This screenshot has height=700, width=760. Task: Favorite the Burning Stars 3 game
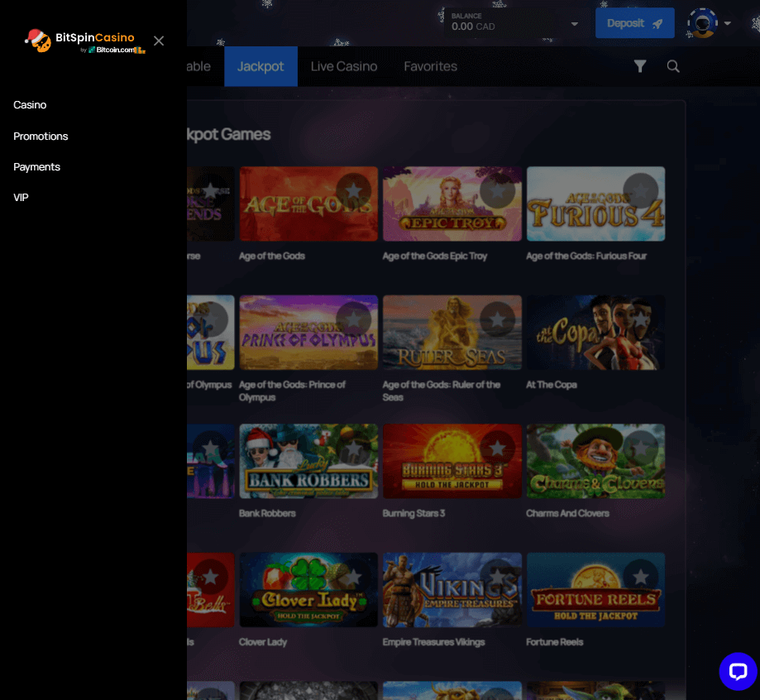tap(497, 448)
